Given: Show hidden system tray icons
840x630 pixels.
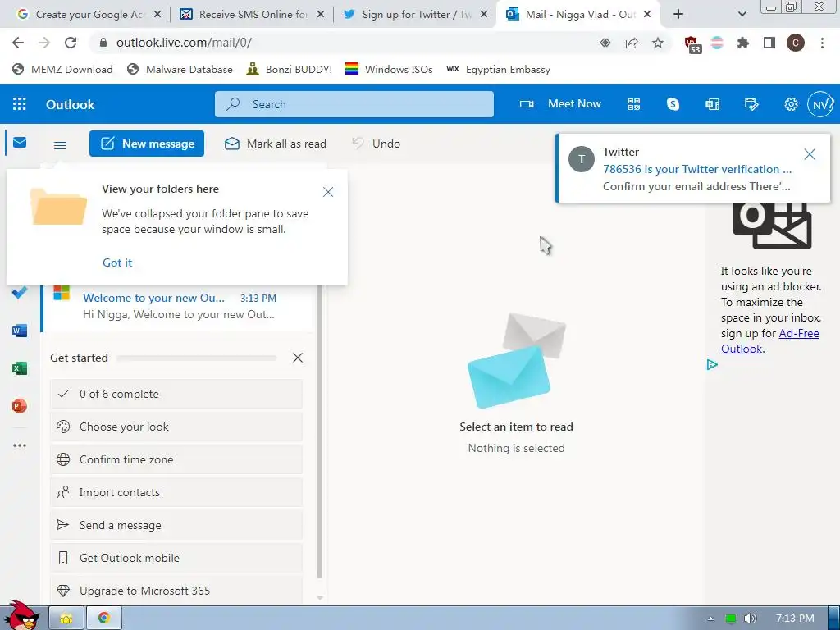Looking at the screenshot, I should [x=710, y=619].
